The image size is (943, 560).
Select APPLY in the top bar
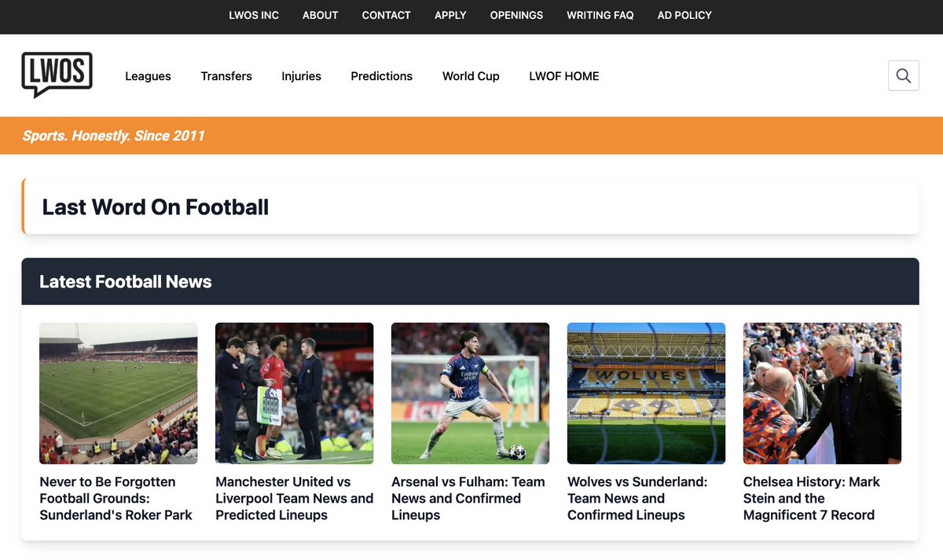[x=450, y=15]
